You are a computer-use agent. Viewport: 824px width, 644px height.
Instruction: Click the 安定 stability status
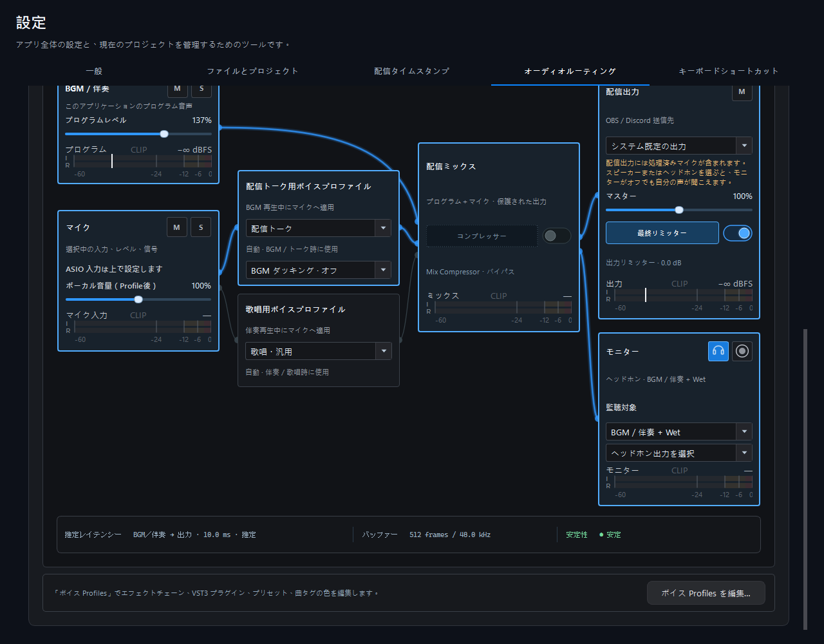coord(610,535)
